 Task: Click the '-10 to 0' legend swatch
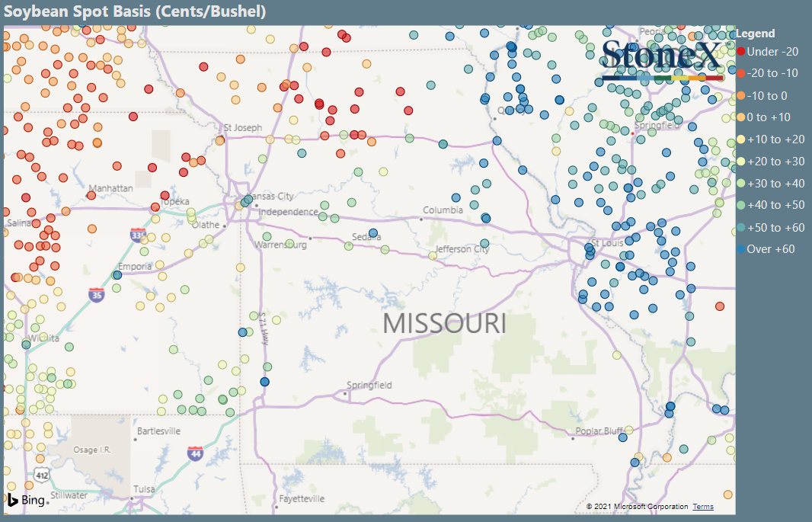pyautogui.click(x=740, y=96)
